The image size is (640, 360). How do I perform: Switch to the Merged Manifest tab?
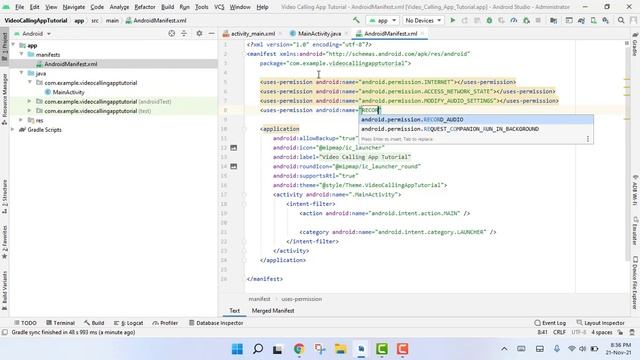tap(273, 311)
